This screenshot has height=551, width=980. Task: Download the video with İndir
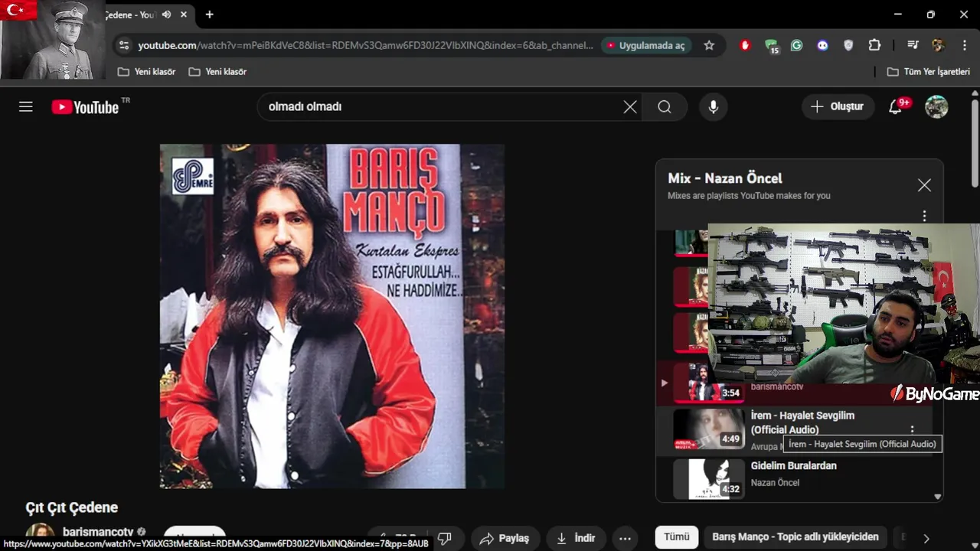(575, 538)
